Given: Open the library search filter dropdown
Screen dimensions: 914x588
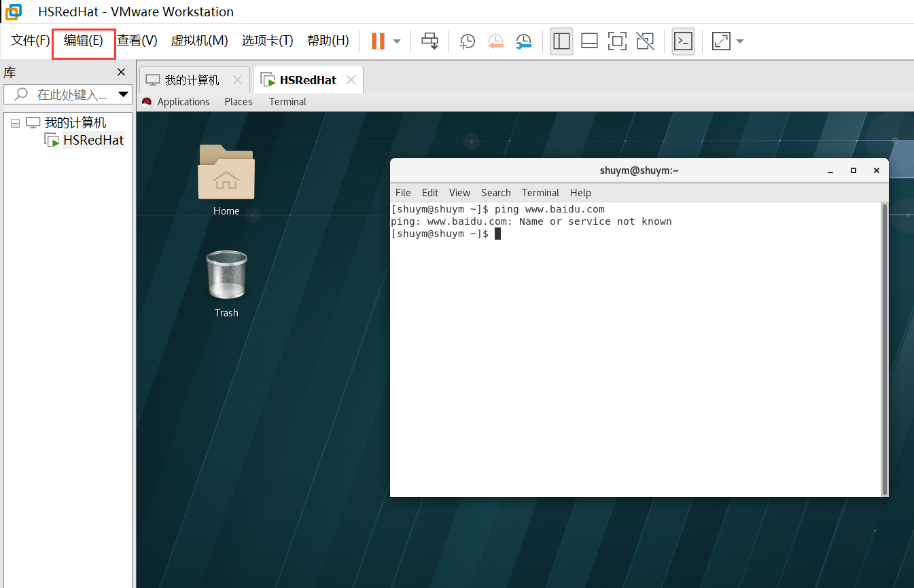Looking at the screenshot, I should [x=124, y=94].
